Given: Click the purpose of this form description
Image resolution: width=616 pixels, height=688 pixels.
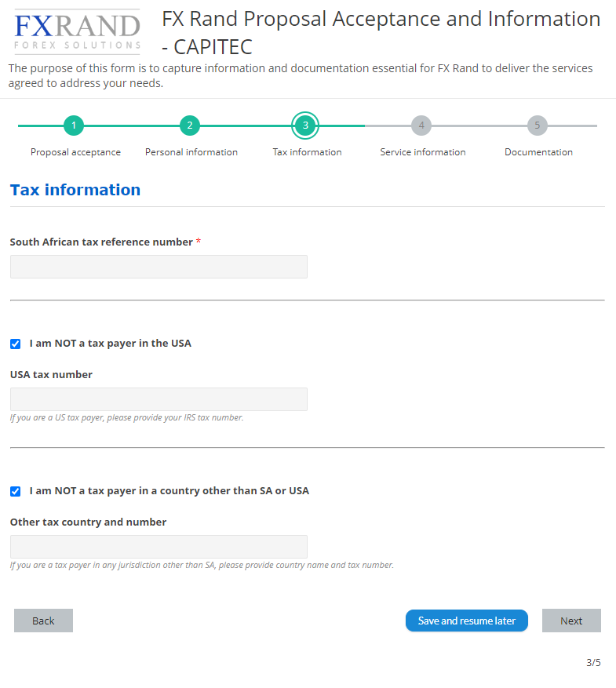Looking at the screenshot, I should (x=301, y=75).
